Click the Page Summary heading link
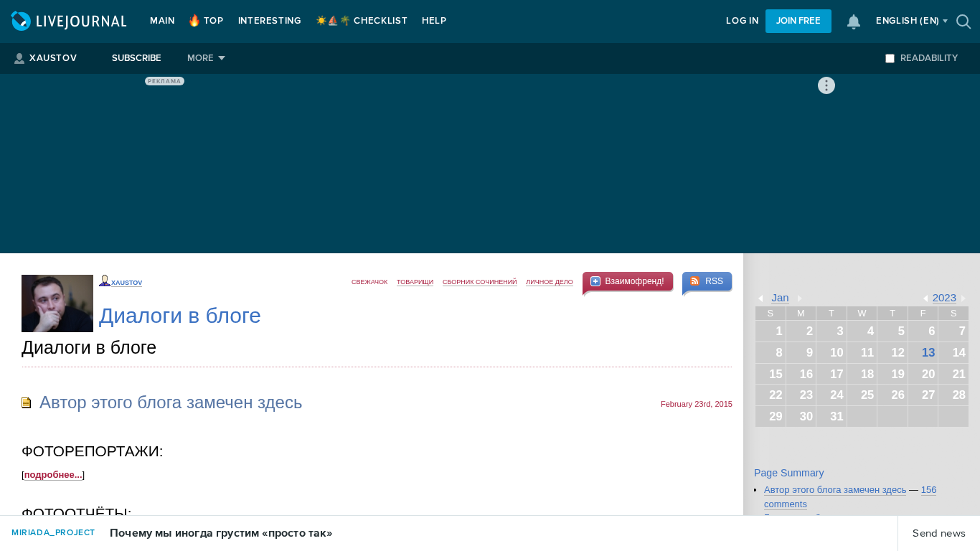Viewport: 980px width, 551px height. (789, 473)
